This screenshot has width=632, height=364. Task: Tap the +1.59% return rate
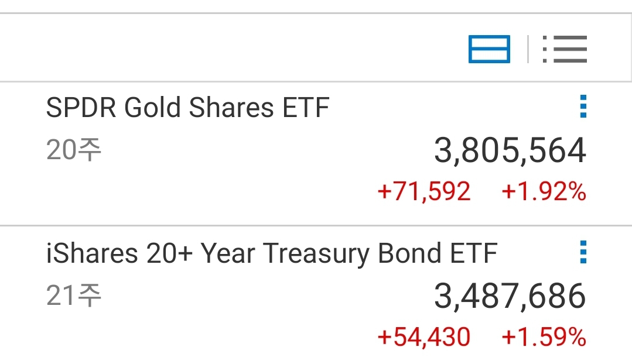544,337
